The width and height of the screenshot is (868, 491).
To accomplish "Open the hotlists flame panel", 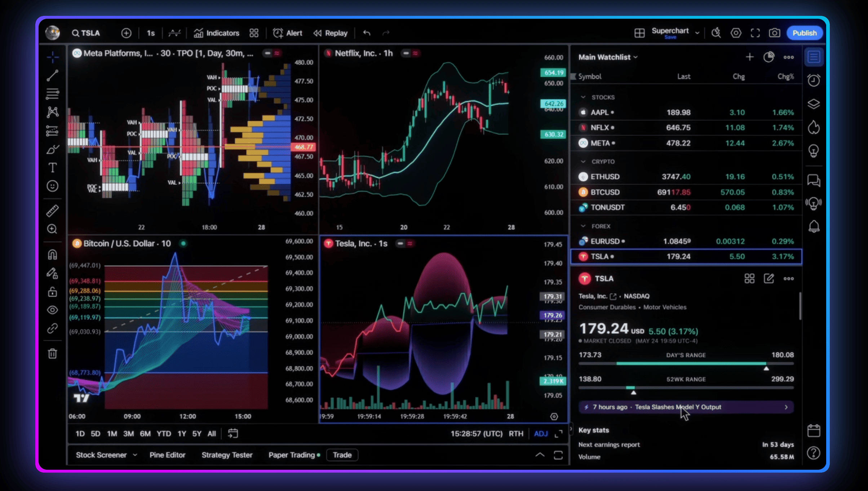I will (x=814, y=128).
